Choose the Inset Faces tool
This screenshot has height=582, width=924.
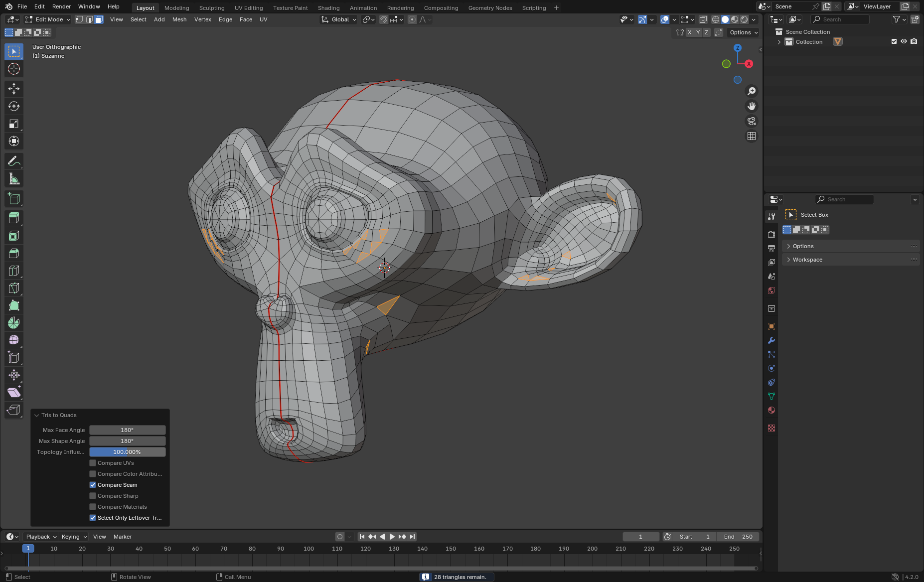pyautogui.click(x=14, y=236)
